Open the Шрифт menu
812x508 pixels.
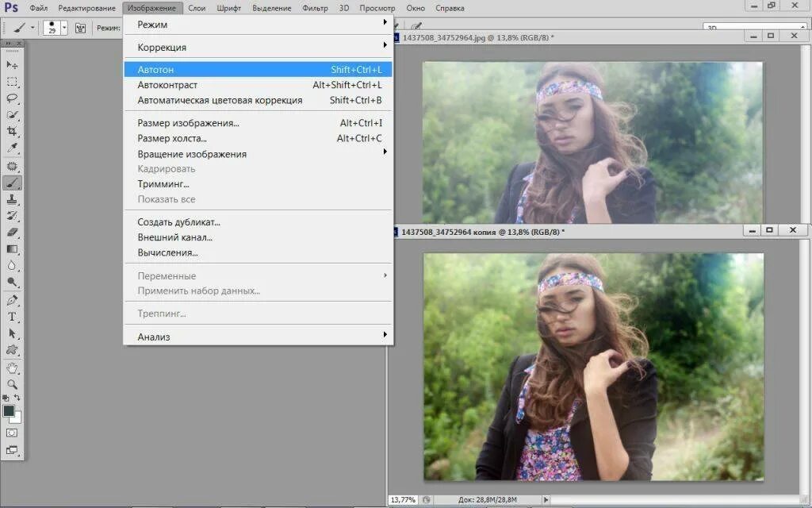pyautogui.click(x=229, y=8)
